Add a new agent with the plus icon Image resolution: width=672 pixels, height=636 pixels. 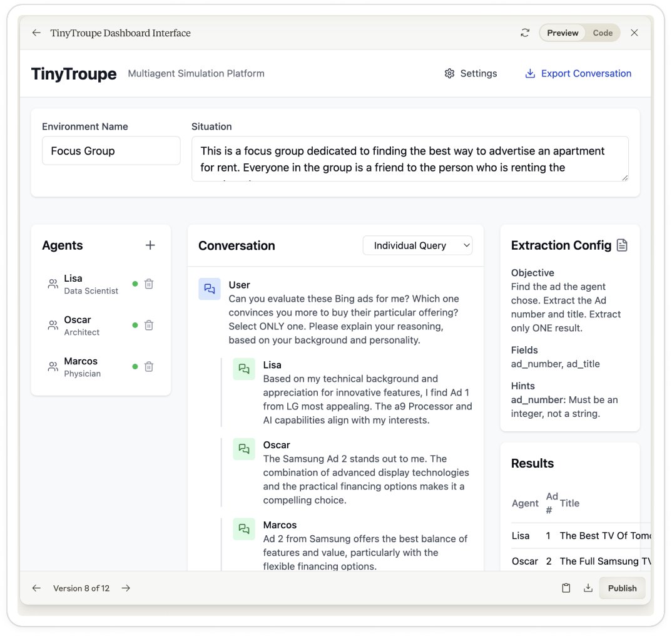(150, 245)
